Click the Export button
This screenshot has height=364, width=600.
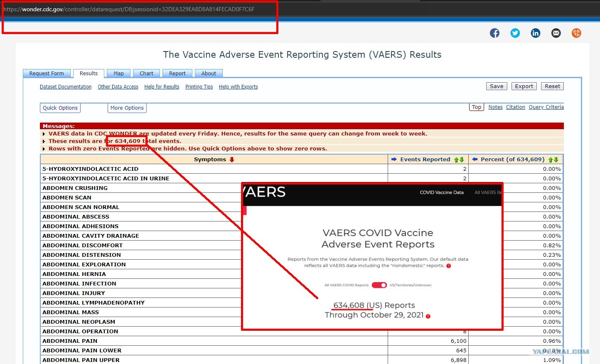[524, 86]
